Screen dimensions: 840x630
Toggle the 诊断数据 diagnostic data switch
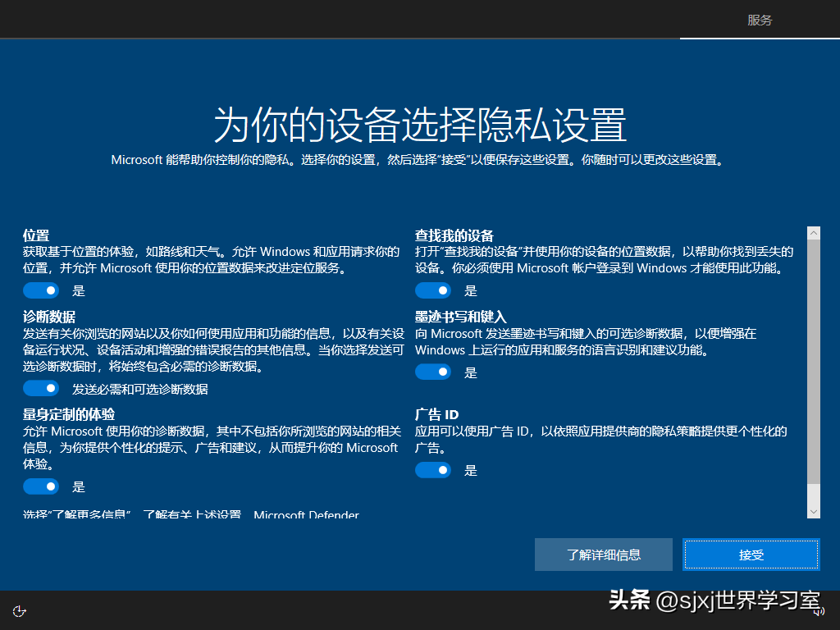[x=41, y=388]
